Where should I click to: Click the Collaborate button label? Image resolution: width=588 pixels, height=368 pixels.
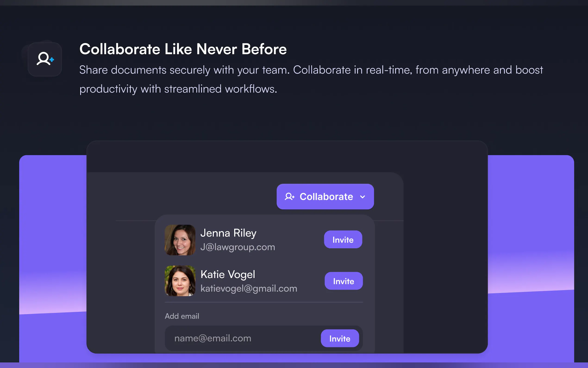coord(326,197)
